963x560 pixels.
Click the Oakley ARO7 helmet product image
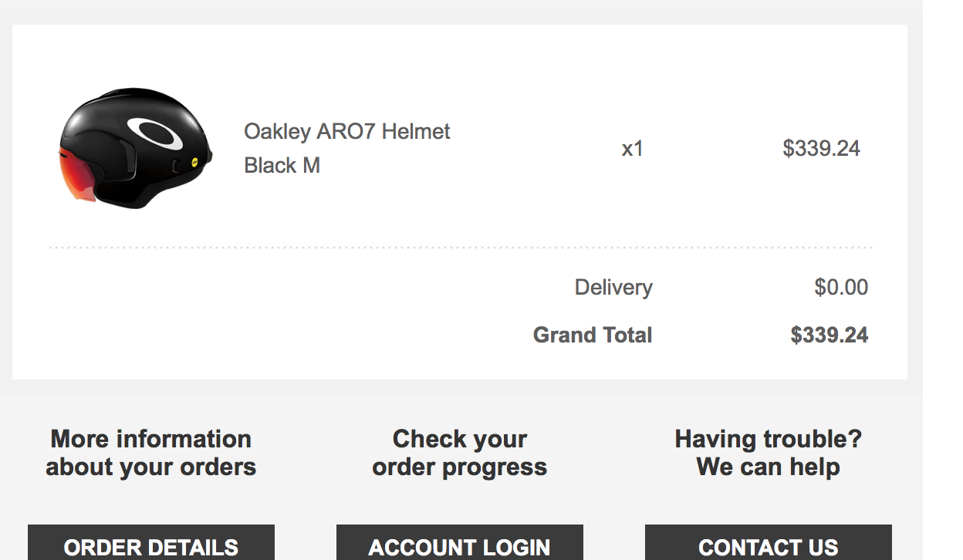coord(135,148)
